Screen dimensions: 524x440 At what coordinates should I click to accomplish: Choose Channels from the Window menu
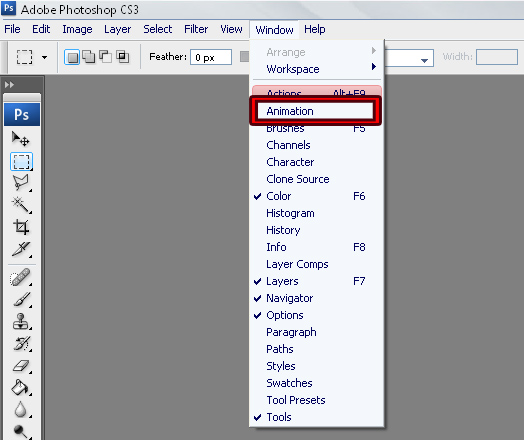pos(317,145)
